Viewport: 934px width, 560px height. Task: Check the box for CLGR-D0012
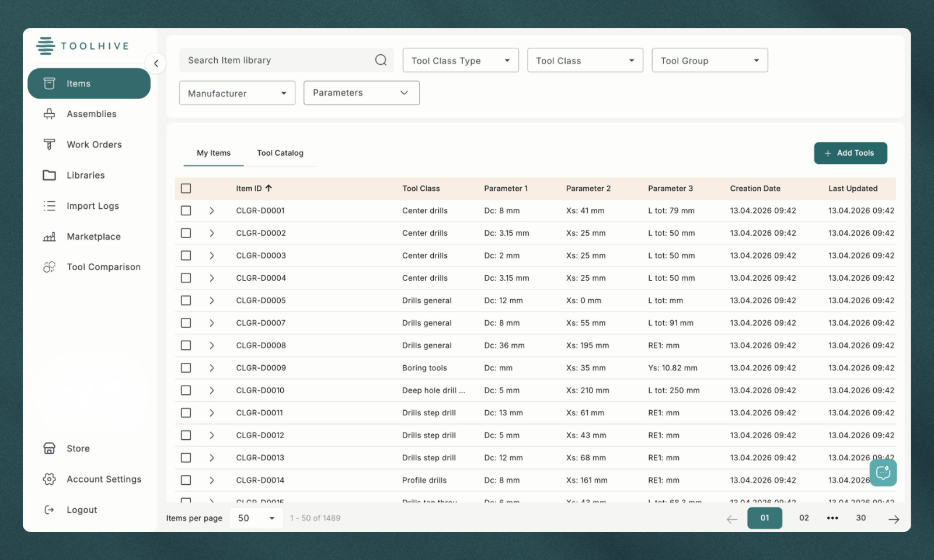tap(186, 435)
